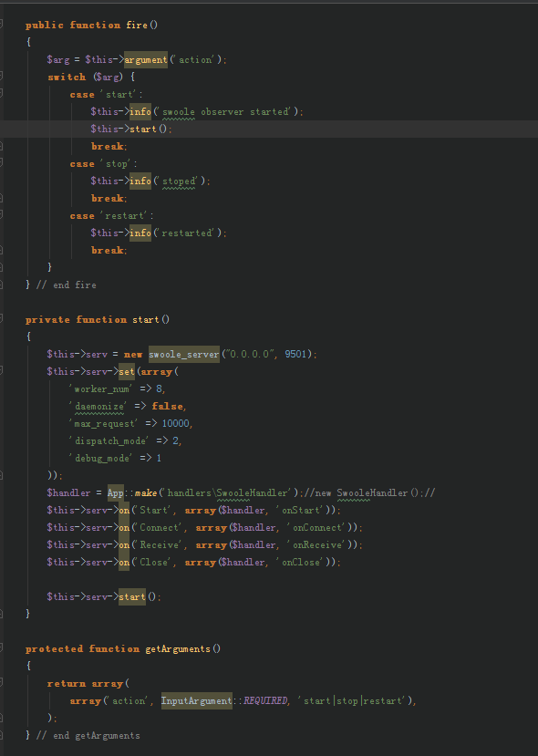Click the highlighted set method call

point(127,372)
